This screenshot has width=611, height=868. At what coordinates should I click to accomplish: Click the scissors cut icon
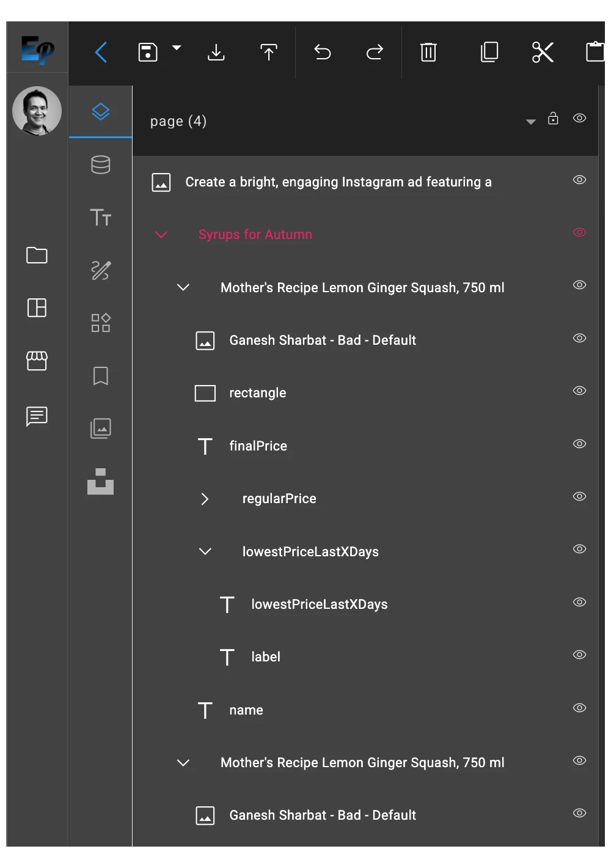click(543, 53)
